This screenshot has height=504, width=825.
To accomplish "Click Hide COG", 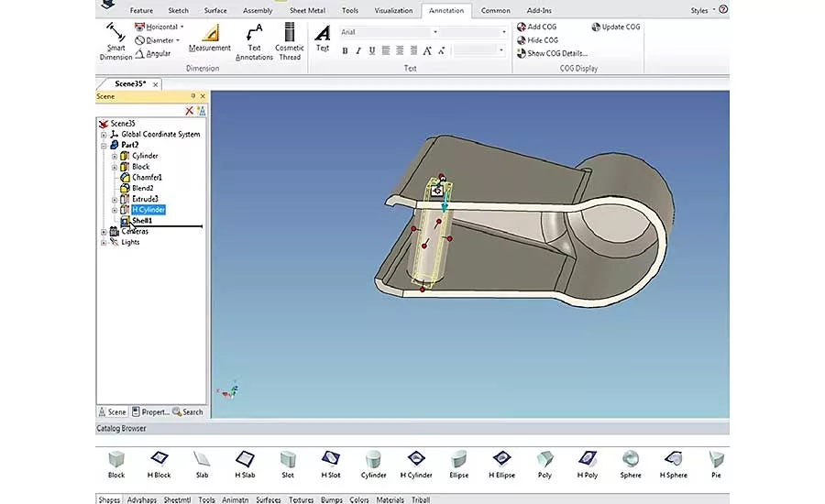I will pyautogui.click(x=537, y=40).
